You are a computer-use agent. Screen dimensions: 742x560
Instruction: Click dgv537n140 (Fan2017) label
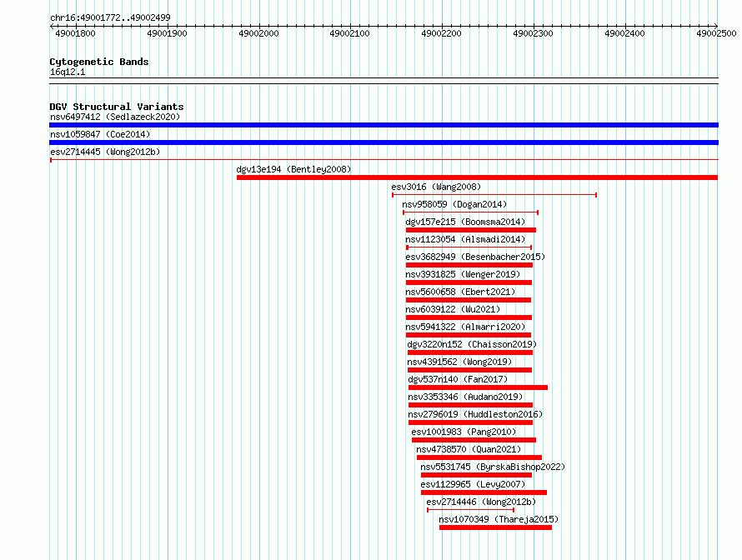coord(458,379)
